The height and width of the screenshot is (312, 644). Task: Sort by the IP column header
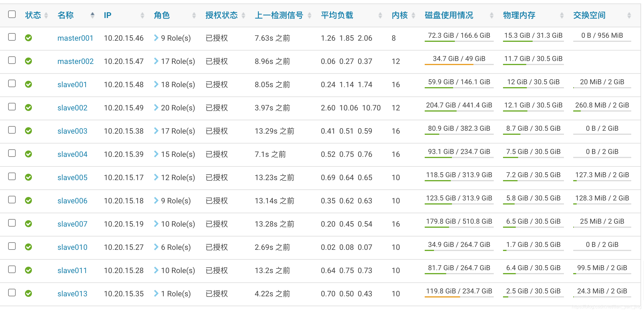[108, 15]
